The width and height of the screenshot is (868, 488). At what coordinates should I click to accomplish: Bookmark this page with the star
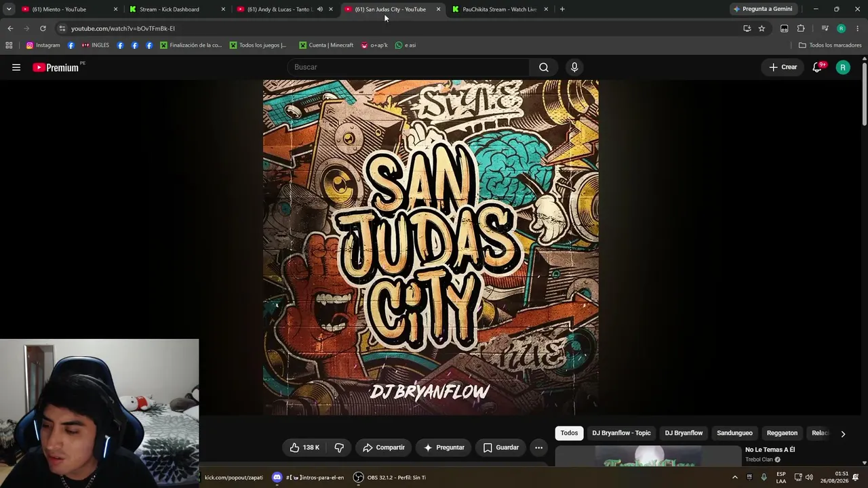pos(762,28)
